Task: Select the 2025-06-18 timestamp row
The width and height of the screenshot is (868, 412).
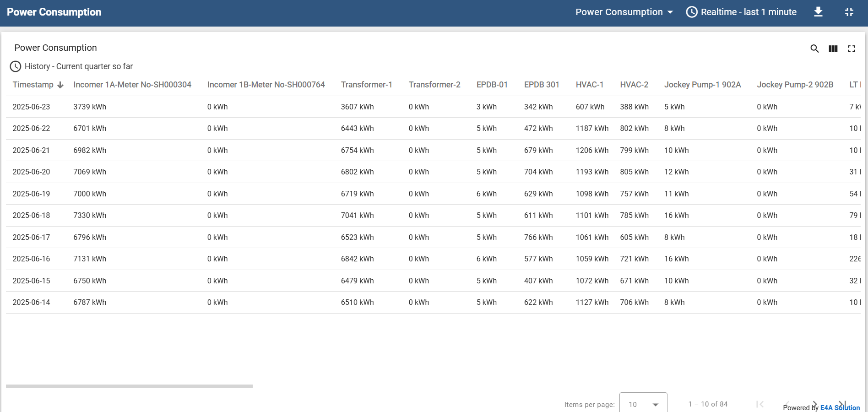Action: point(31,215)
